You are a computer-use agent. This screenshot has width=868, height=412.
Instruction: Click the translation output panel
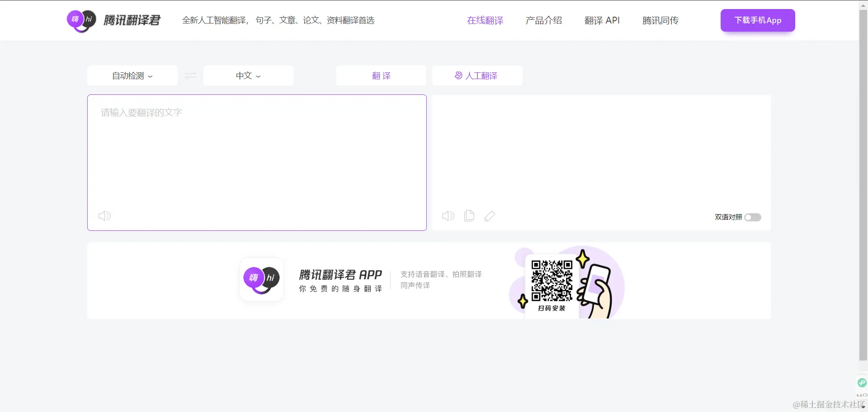[601, 163]
